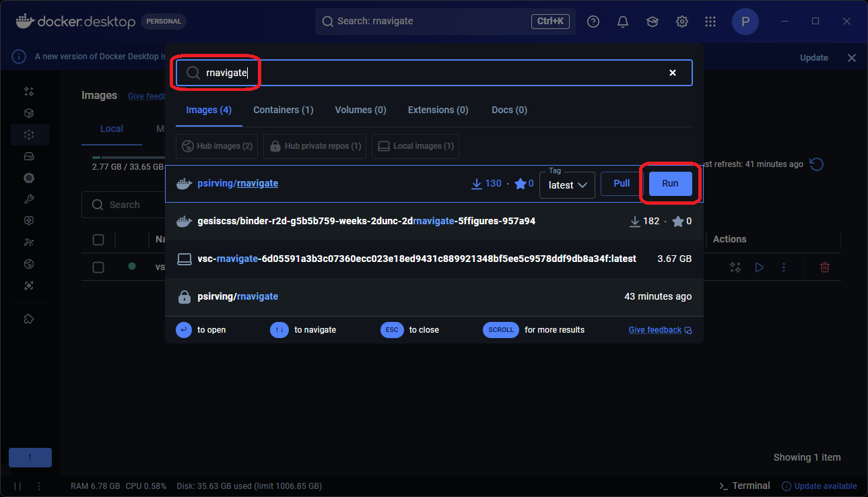
Task: Open the apps grid icon in header
Action: click(710, 22)
